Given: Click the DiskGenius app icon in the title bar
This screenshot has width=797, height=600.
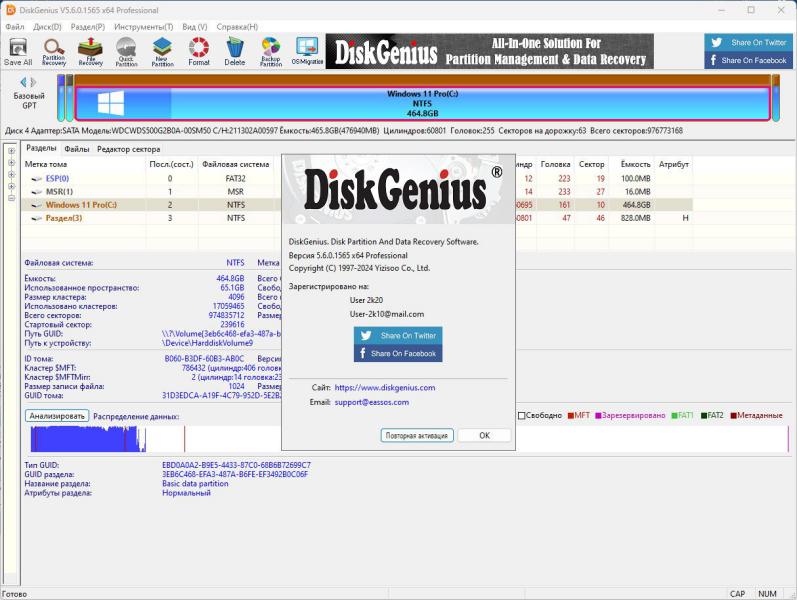Looking at the screenshot, I should point(10,10).
